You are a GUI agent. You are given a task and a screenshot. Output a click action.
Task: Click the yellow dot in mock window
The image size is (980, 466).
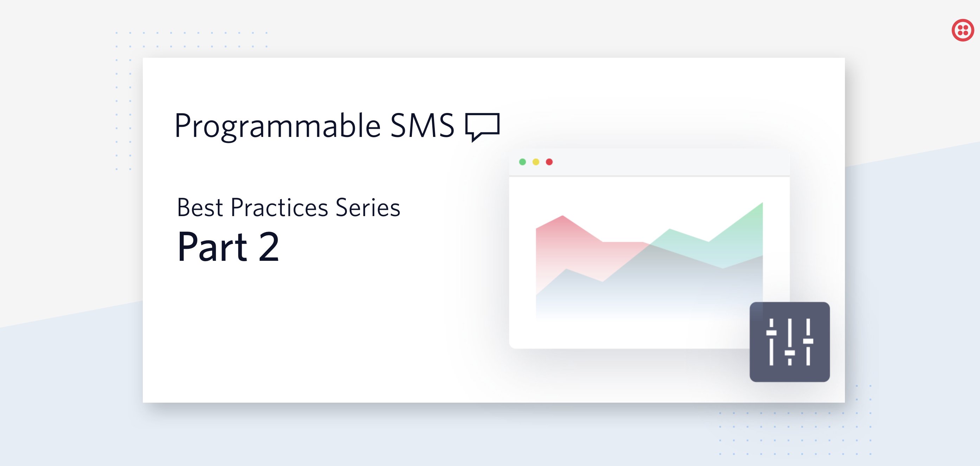click(536, 162)
